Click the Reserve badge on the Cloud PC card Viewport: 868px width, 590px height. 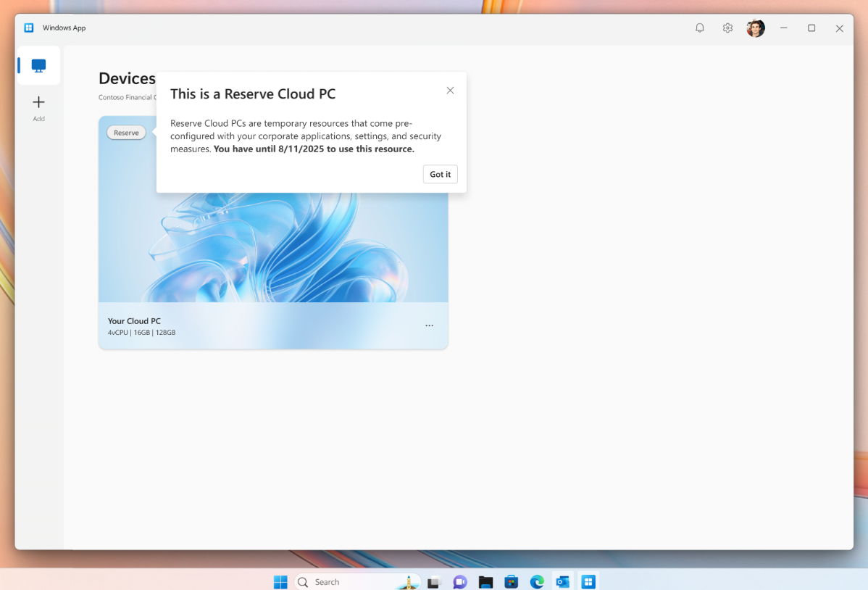(126, 132)
